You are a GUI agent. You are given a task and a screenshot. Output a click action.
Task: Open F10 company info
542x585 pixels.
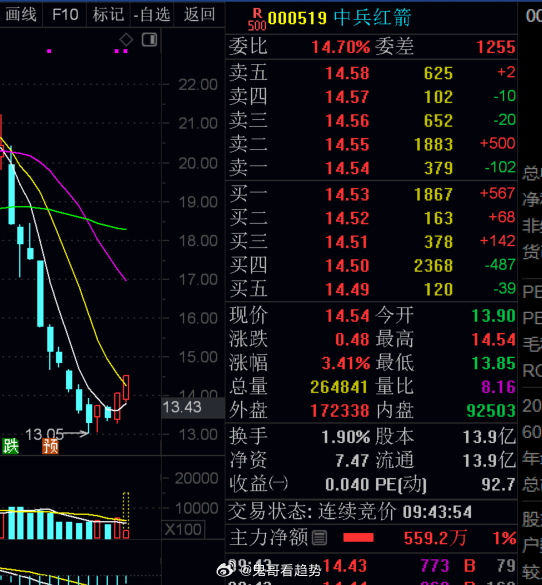(65, 15)
